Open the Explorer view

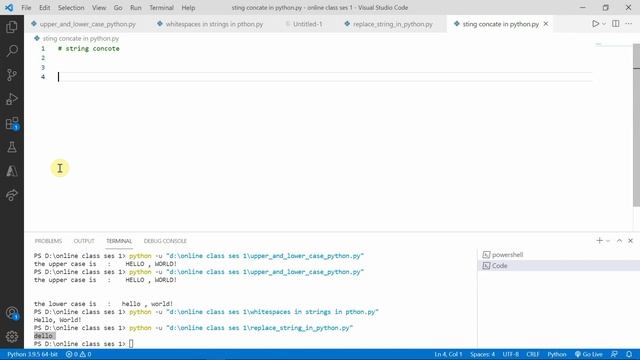pyautogui.click(x=12, y=27)
